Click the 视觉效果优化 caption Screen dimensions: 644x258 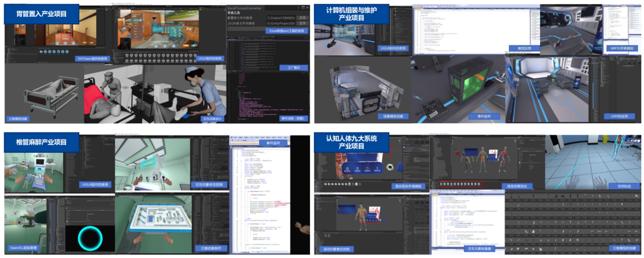point(517,186)
